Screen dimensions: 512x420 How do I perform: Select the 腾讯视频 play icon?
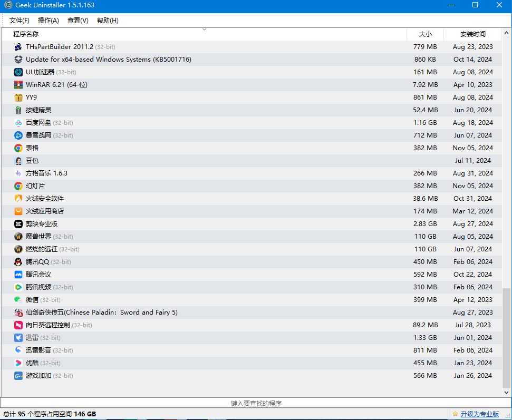coord(18,287)
